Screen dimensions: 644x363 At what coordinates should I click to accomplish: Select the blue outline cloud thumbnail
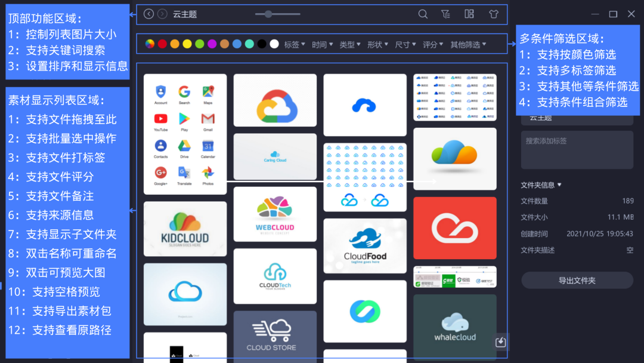point(185,294)
